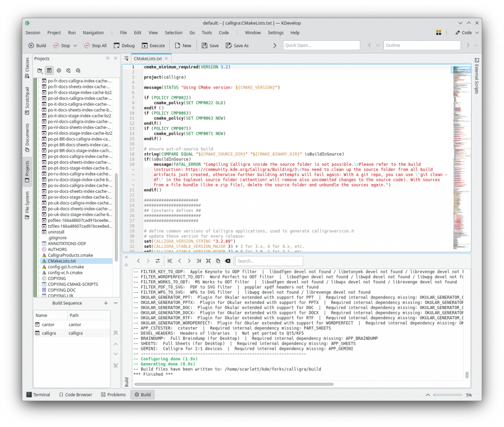Copy the build output with the copy icon
Viewport: 504px width, 427px height.
tap(218, 261)
